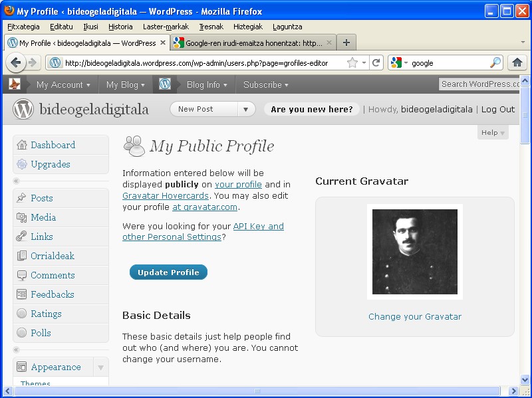532x398 pixels.
Task: Open a new tab with plus button
Action: click(x=346, y=43)
